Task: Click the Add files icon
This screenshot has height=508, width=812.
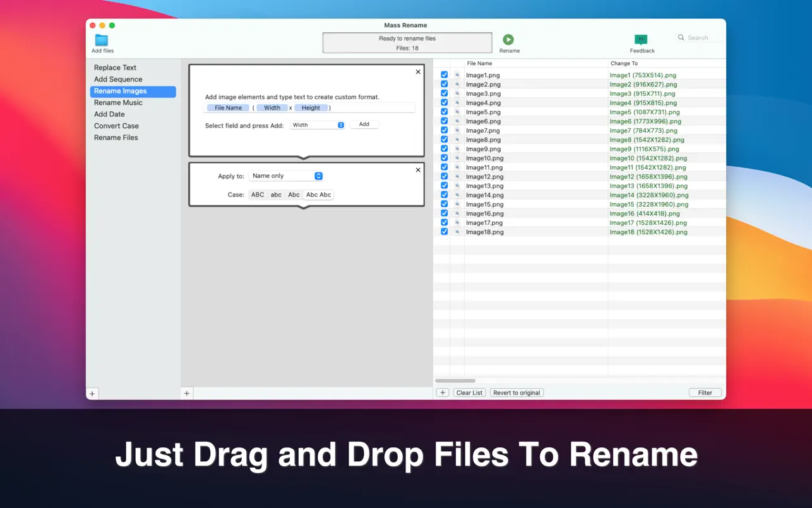Action: (100, 40)
